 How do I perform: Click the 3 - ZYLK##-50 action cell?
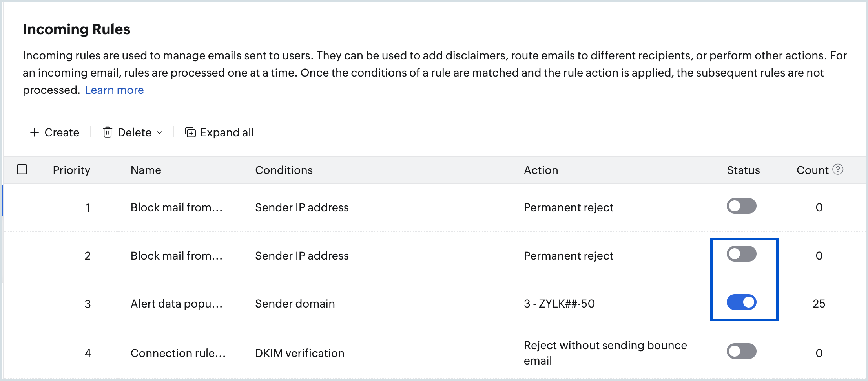coord(559,304)
